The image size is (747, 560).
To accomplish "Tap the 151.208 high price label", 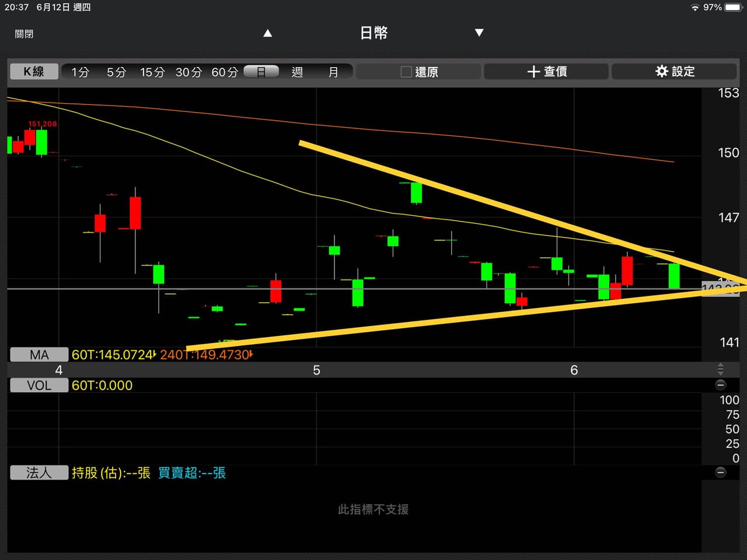I will (x=43, y=124).
